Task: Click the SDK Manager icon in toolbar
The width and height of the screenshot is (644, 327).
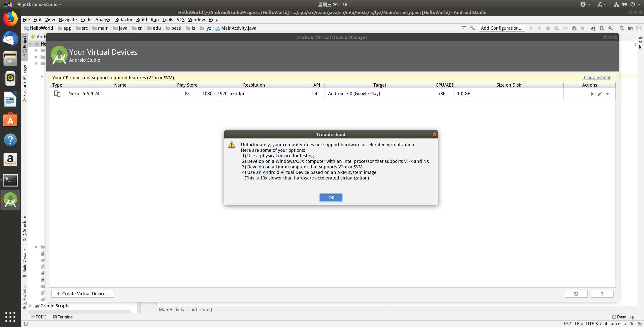Action: [x=610, y=28]
